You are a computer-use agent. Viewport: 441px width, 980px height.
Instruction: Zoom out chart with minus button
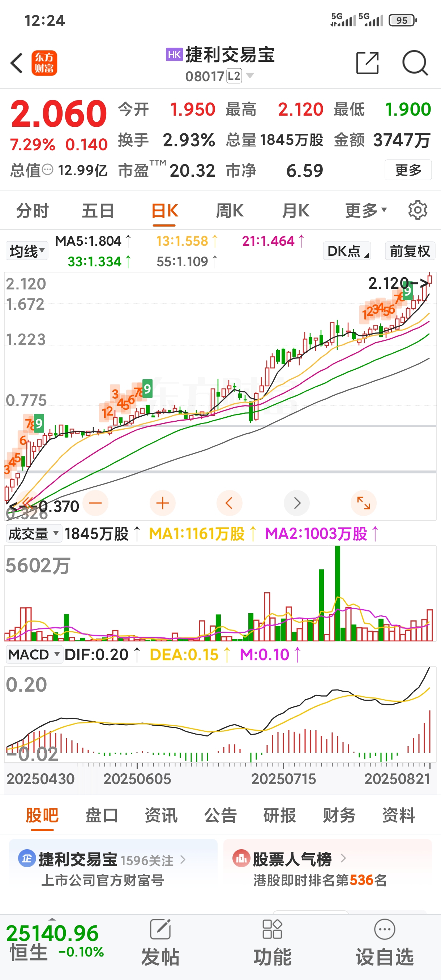pyautogui.click(x=95, y=503)
